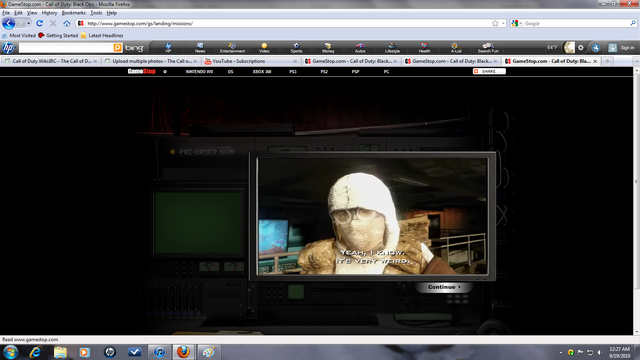640x360 pixels.
Task: Open the PSP section link
Action: click(x=356, y=71)
